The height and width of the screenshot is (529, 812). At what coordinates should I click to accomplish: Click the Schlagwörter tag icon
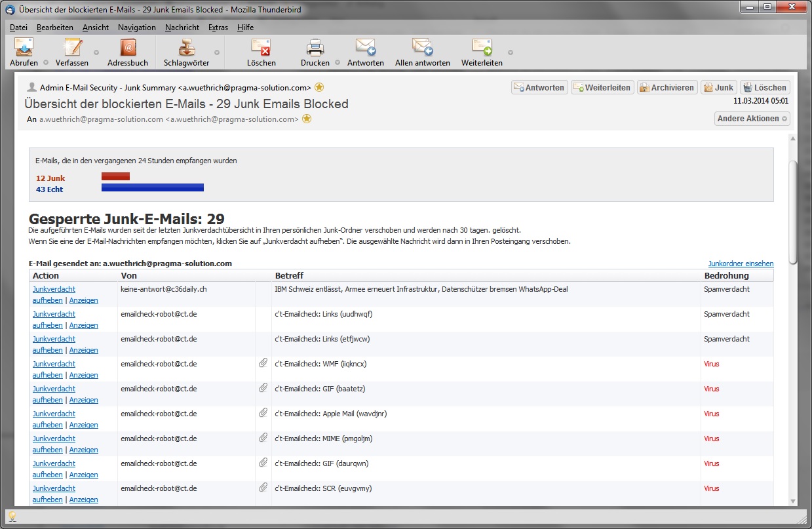[187, 48]
